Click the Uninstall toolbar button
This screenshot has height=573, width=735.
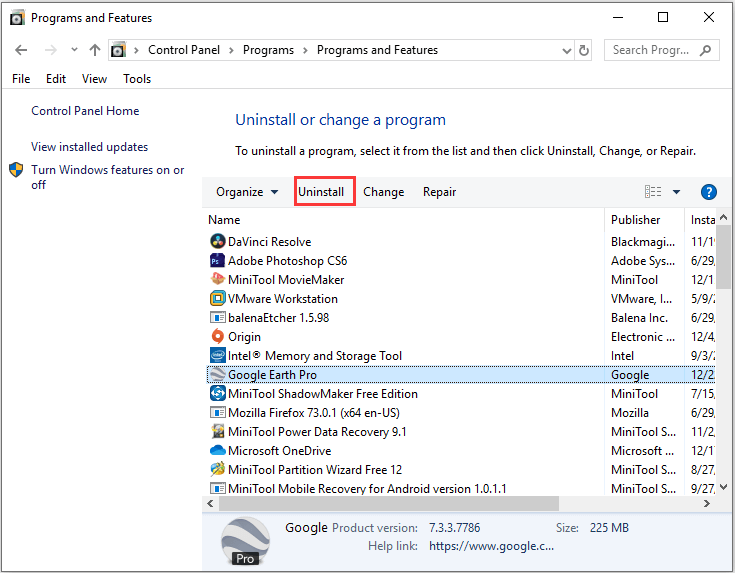click(x=321, y=192)
